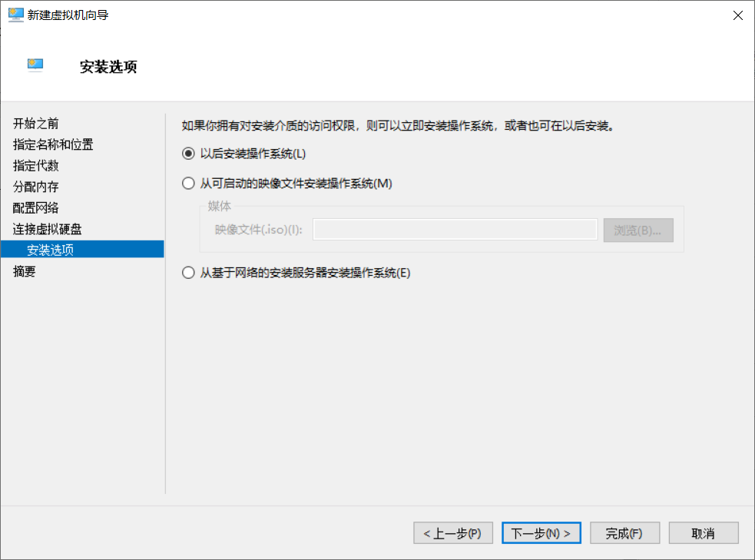The height and width of the screenshot is (560, 755).
Task: Click the 浏览(B) button
Action: click(x=638, y=229)
